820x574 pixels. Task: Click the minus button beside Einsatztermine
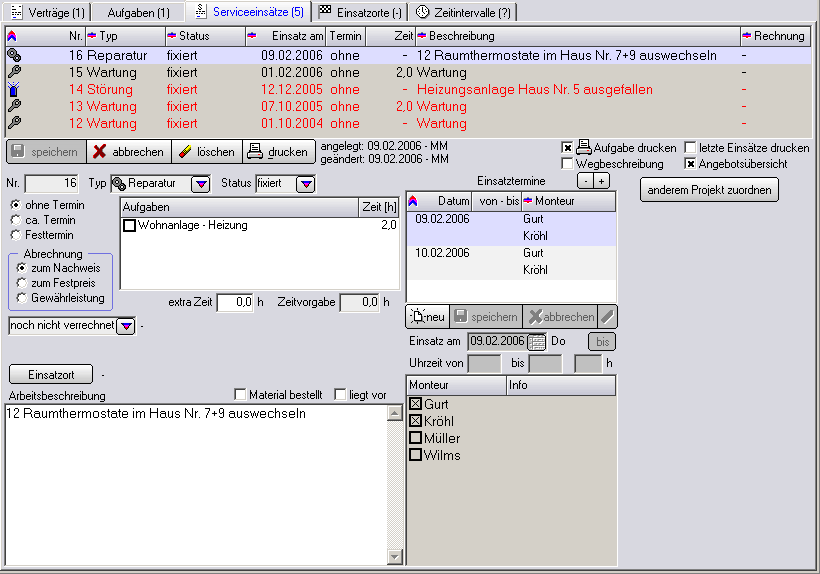coord(585,181)
